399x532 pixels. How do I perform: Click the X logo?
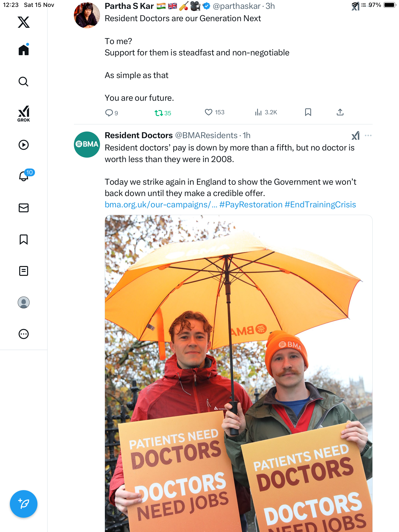pyautogui.click(x=24, y=22)
